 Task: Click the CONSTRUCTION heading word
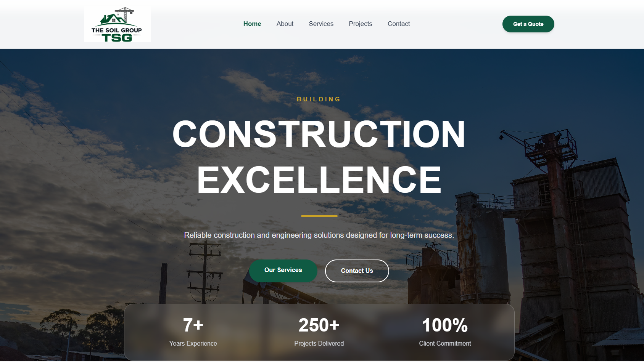tap(319, 134)
